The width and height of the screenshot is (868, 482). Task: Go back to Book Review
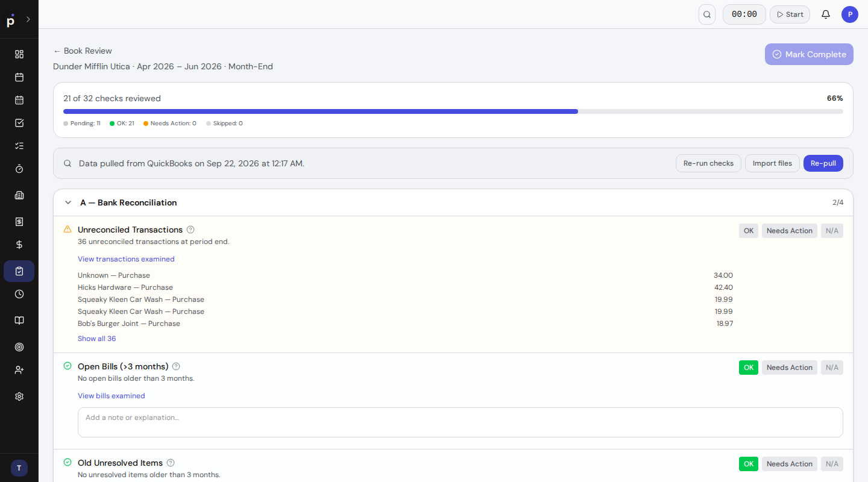pyautogui.click(x=83, y=51)
